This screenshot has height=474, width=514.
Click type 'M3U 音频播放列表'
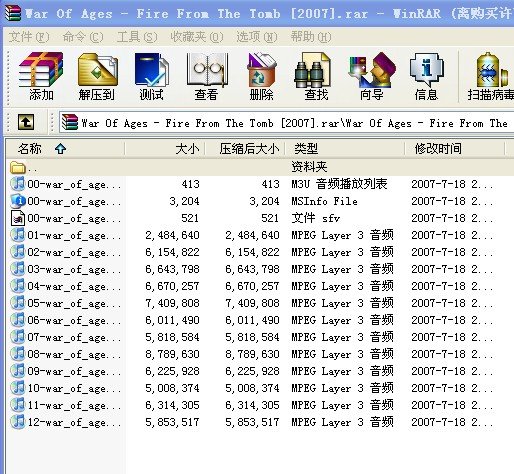tap(339, 184)
